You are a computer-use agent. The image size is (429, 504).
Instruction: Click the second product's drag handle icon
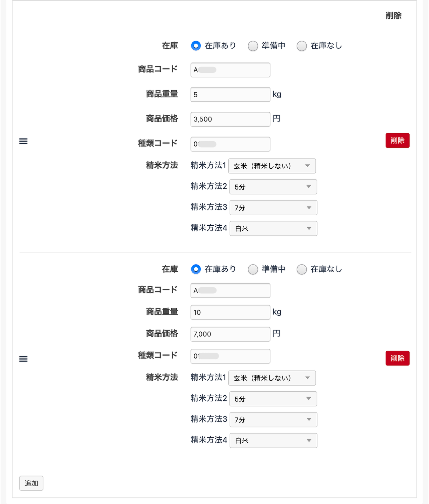click(23, 359)
